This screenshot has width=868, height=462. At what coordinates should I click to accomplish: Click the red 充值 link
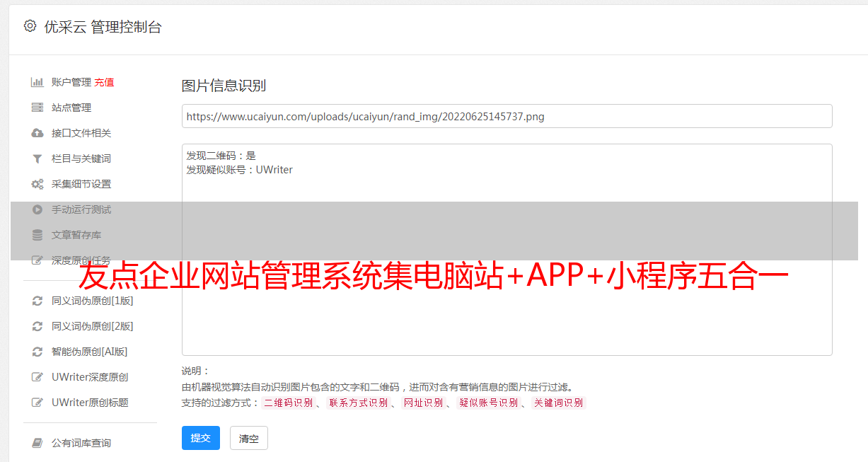tap(104, 82)
